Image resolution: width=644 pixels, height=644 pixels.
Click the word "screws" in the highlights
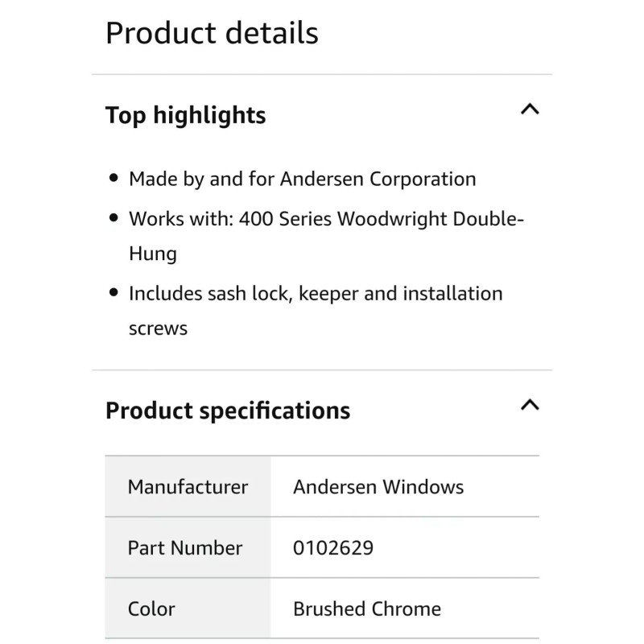point(158,328)
